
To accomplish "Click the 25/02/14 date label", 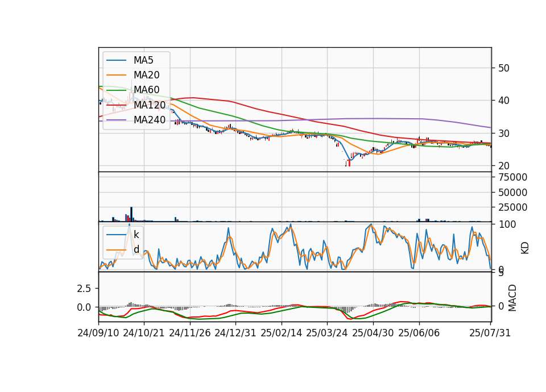I will (282, 333).
